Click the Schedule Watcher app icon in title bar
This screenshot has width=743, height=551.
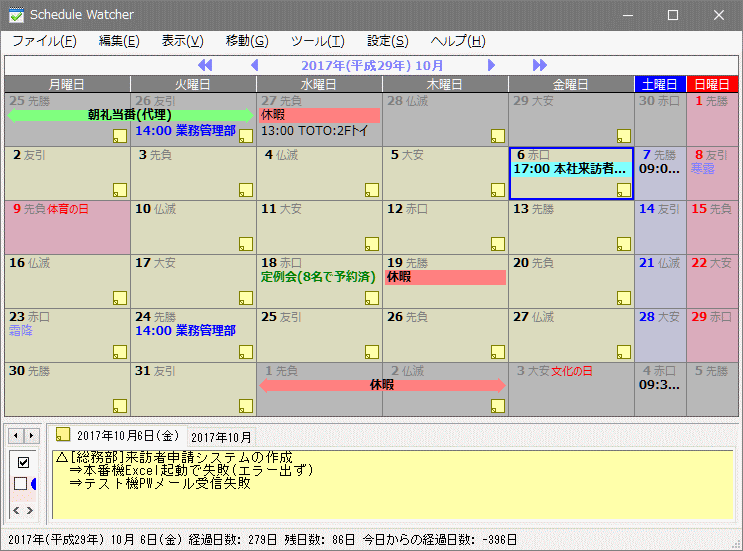[x=16, y=15]
